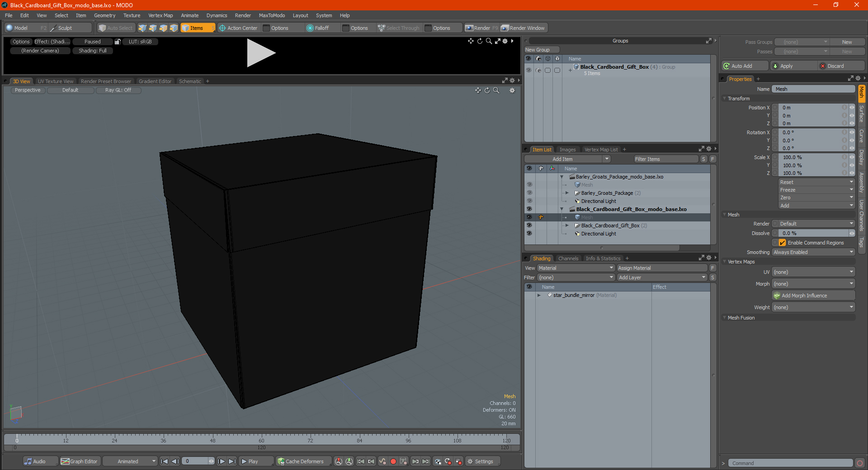Switch to UV Texture View tab

[x=56, y=81]
